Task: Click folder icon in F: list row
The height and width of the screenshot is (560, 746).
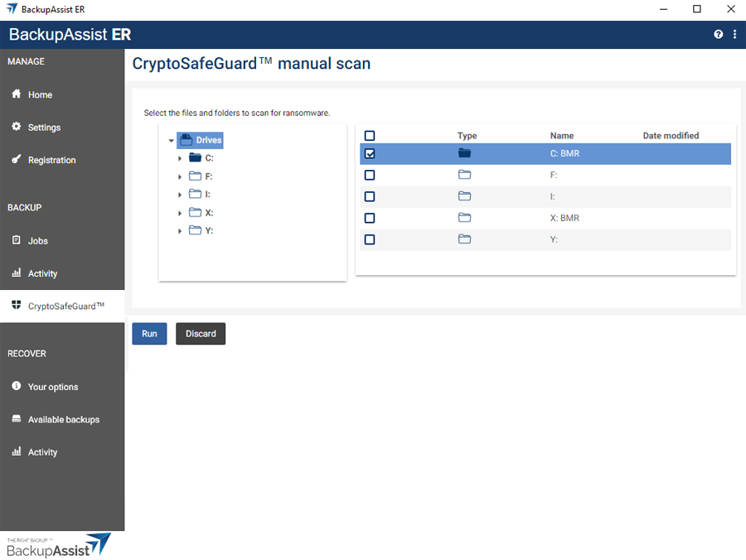Action: coord(464,175)
